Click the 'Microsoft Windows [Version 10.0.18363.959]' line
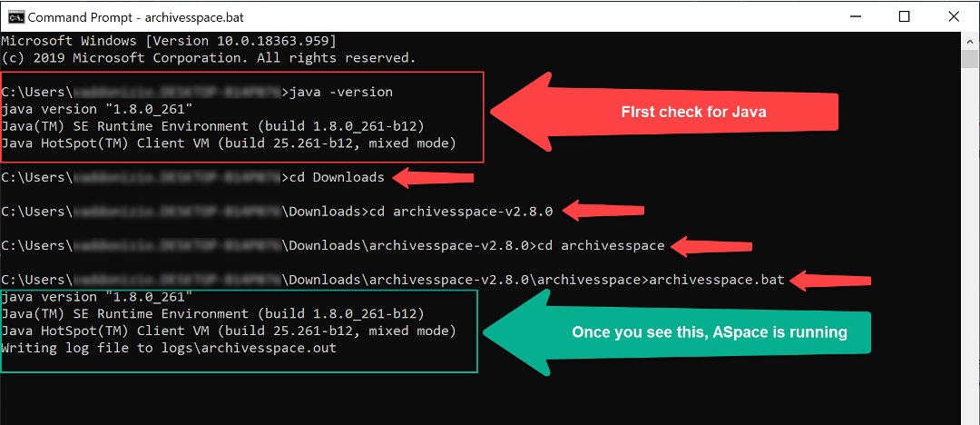The image size is (980, 425). tap(169, 41)
